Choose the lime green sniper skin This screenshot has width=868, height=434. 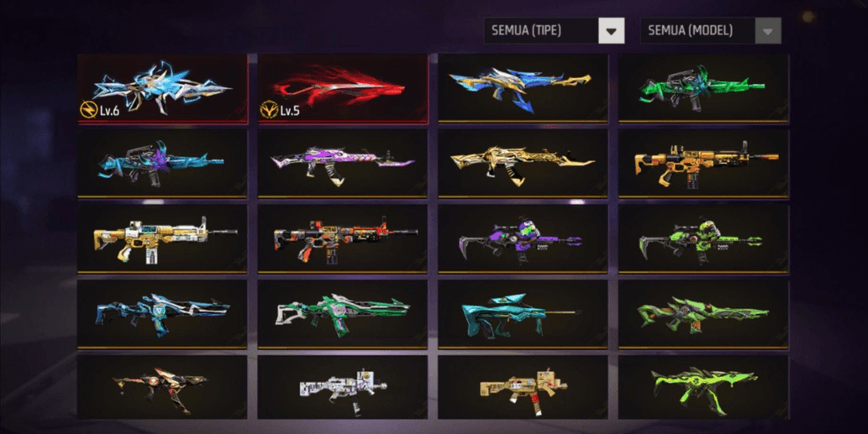703,239
